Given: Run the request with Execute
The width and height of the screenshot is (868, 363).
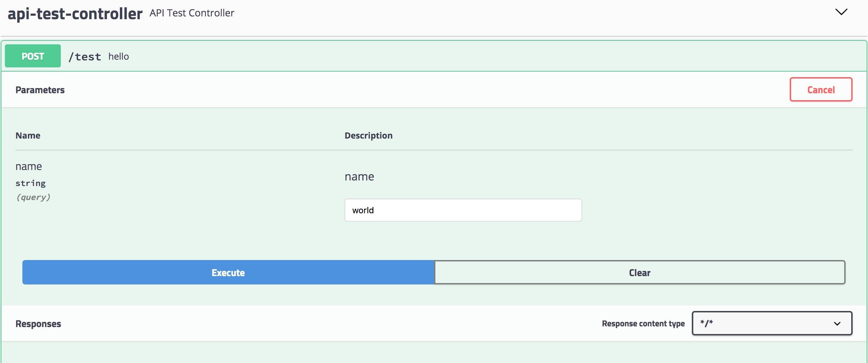Looking at the screenshot, I should [228, 272].
